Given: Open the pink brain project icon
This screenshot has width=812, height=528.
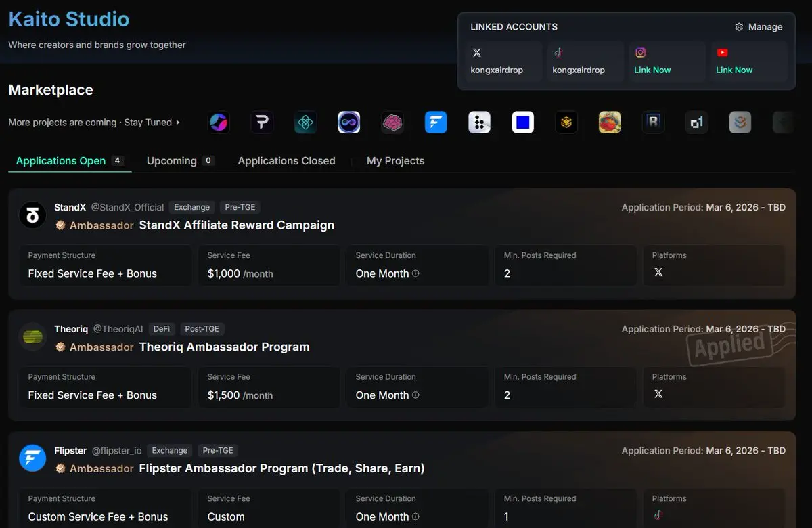Looking at the screenshot, I should [x=392, y=123].
